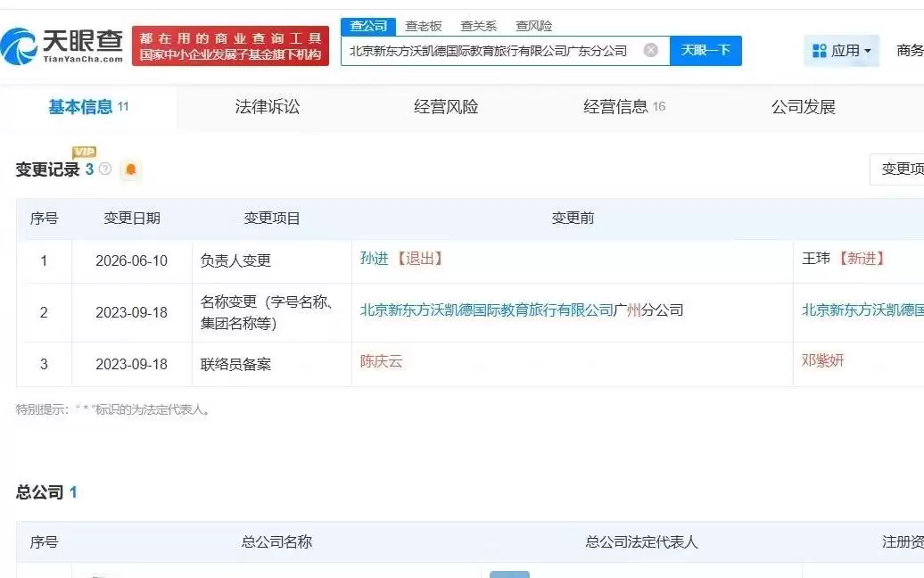Screen dimensions: 924x578
Task: Click the 2026-06-10 date cell
Action: pyautogui.click(x=131, y=260)
